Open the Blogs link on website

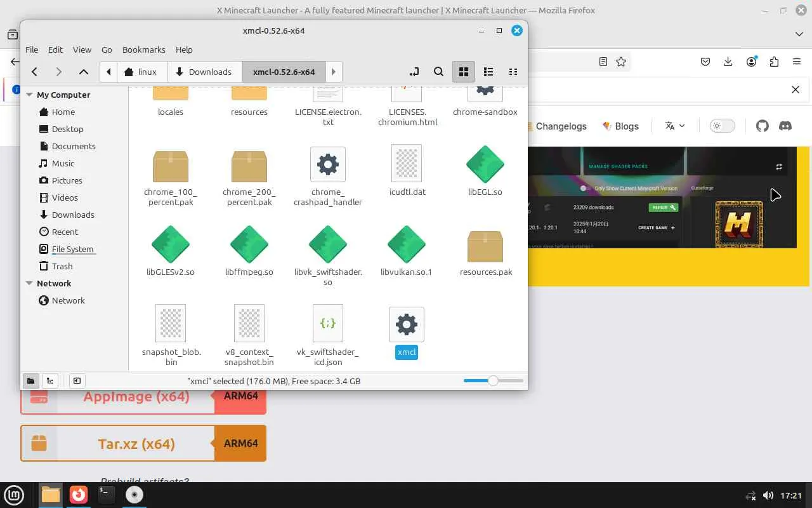click(620, 126)
